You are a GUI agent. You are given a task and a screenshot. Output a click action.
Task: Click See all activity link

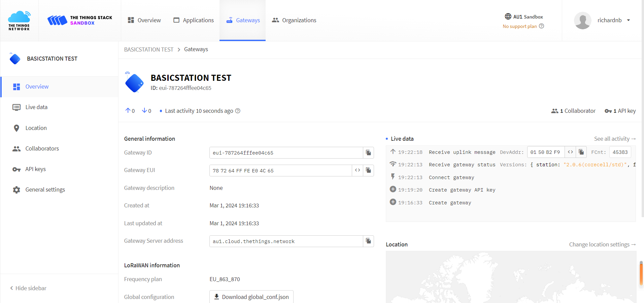tap(615, 139)
